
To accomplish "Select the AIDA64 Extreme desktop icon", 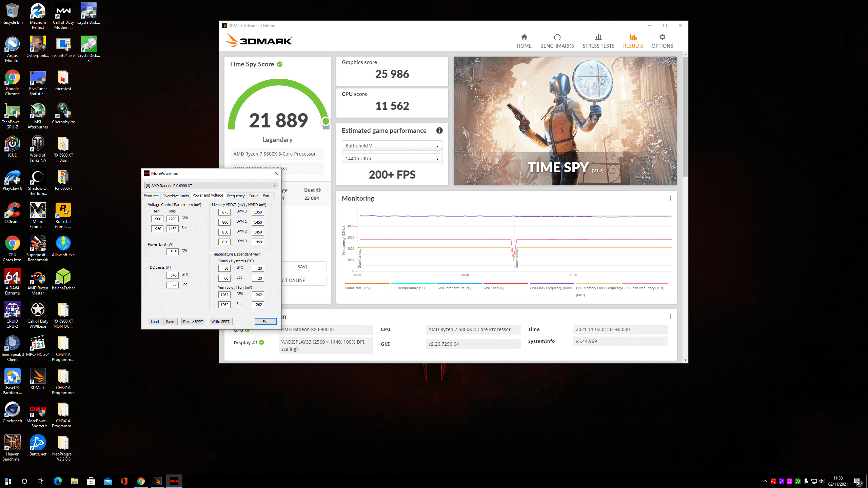I will point(13,282).
